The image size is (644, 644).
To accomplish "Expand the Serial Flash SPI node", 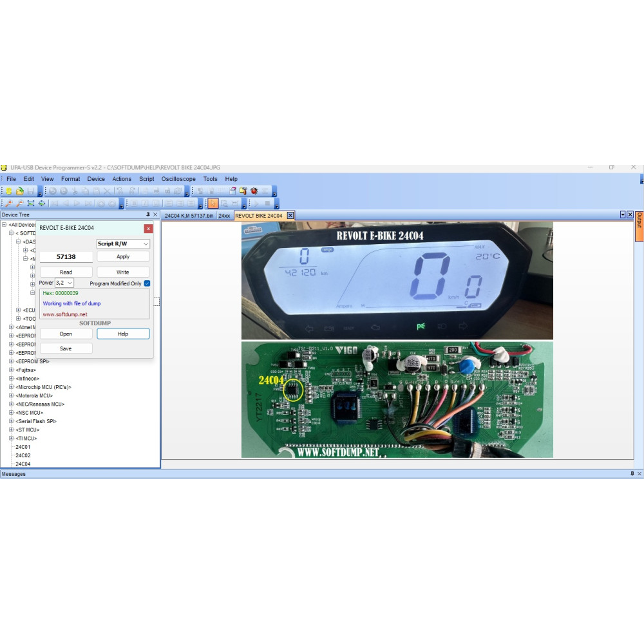I will coord(11,421).
